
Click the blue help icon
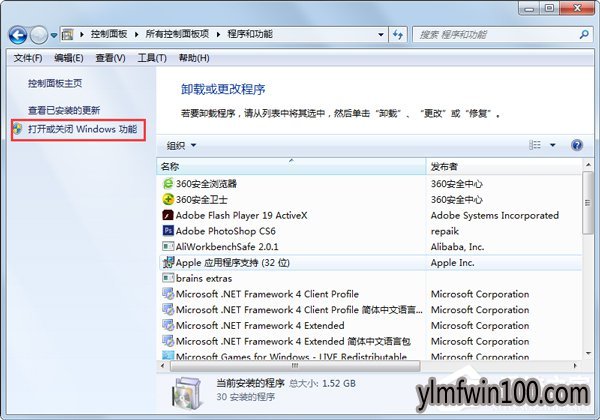point(577,145)
